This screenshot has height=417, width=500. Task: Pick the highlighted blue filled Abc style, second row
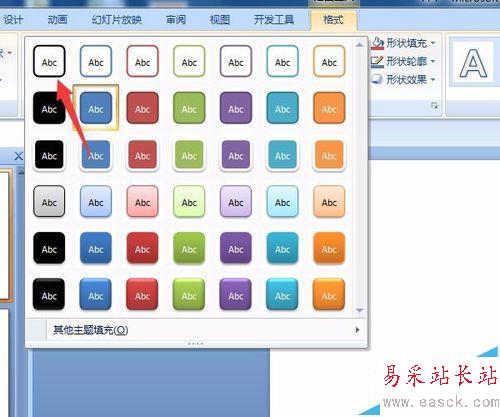[x=96, y=108]
